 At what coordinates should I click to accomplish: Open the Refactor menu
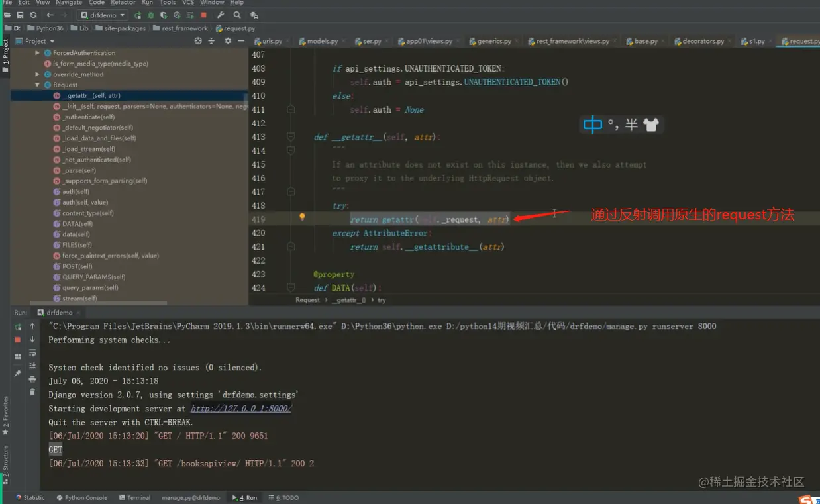pyautogui.click(x=123, y=3)
